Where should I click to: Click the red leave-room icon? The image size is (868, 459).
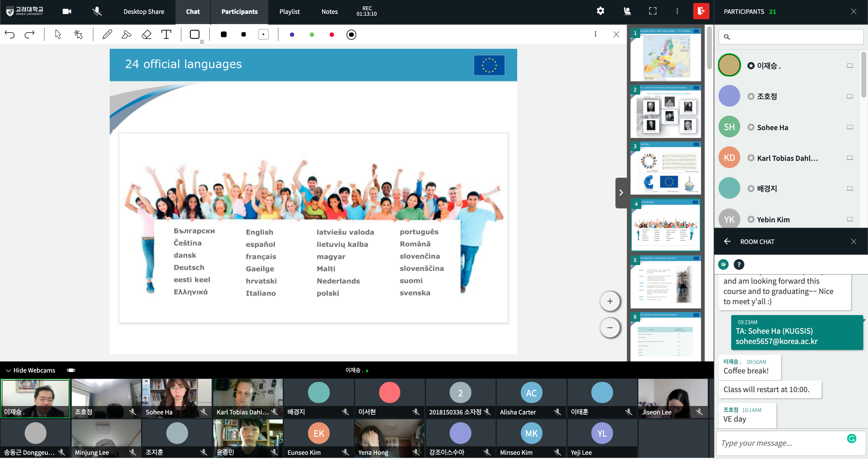click(x=701, y=11)
